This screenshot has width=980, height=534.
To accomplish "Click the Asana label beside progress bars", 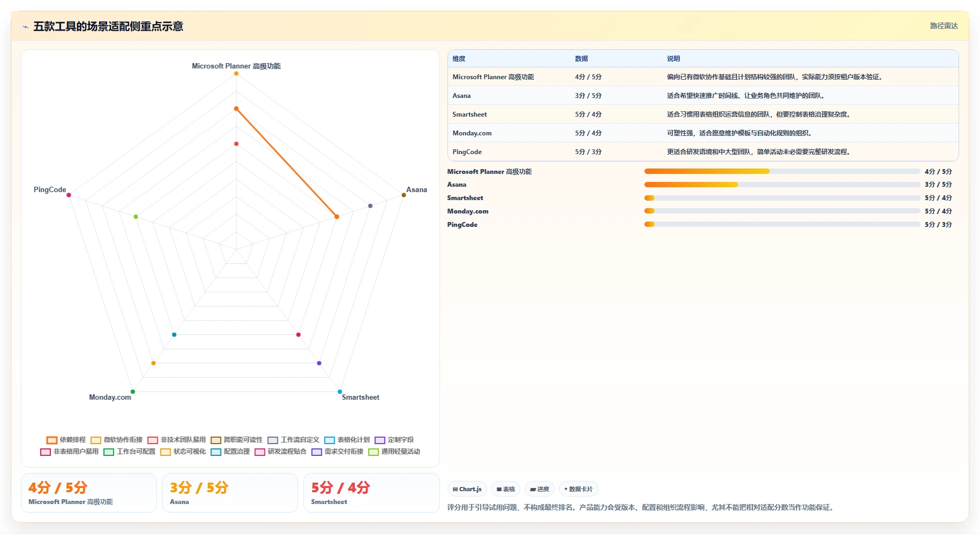I will [x=457, y=185].
